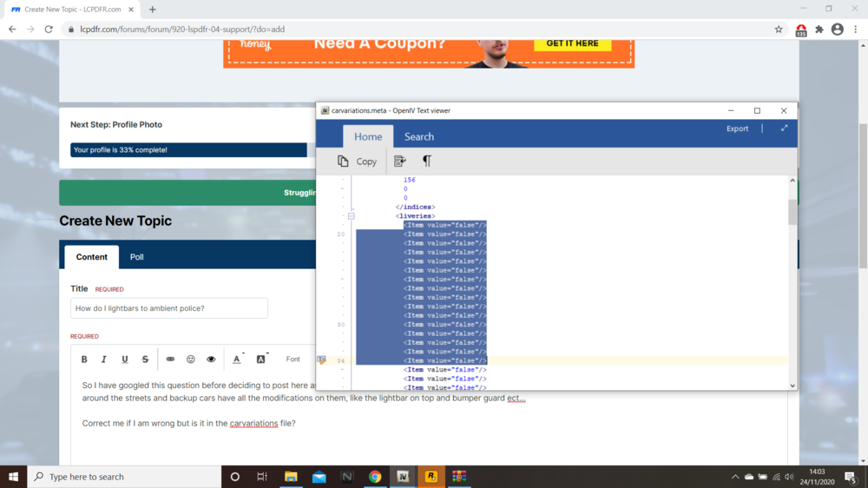This screenshot has height=488, width=868.
Task: Open Cortana circle icon on taskbar
Action: click(234, 477)
